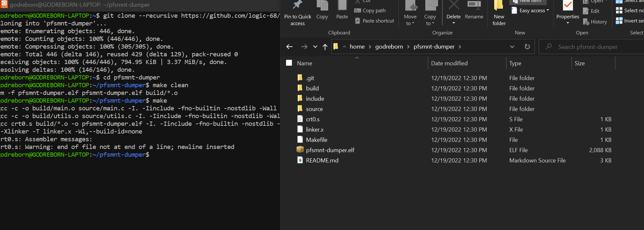The height and width of the screenshot is (230, 644).
Task: Click the Rename ribbon button
Action: (474, 10)
